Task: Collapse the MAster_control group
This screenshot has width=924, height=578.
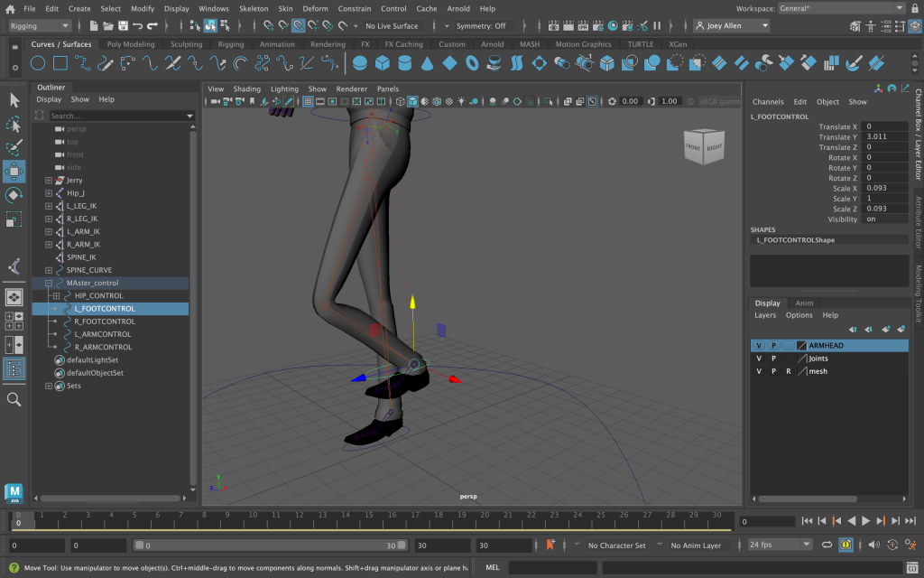Action: pos(49,283)
